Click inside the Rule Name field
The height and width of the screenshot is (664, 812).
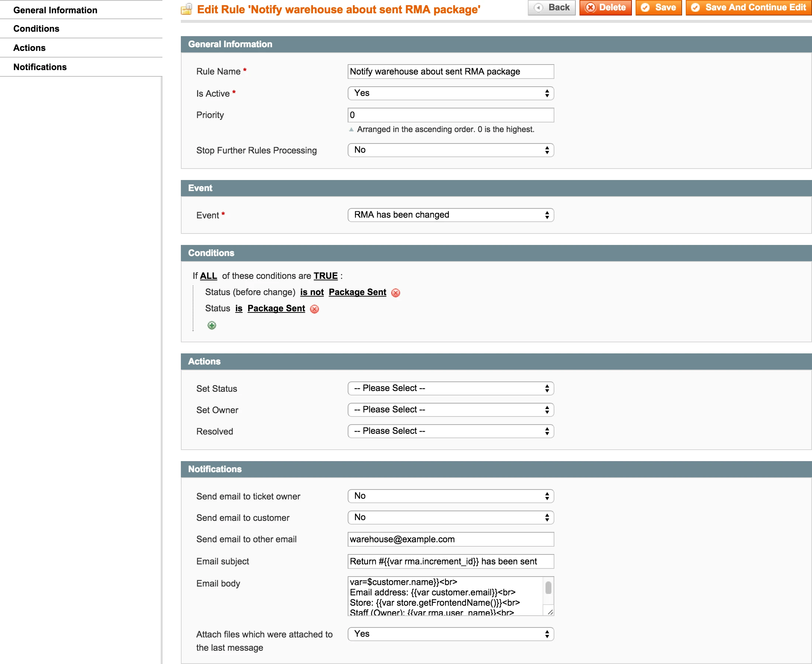click(x=450, y=72)
